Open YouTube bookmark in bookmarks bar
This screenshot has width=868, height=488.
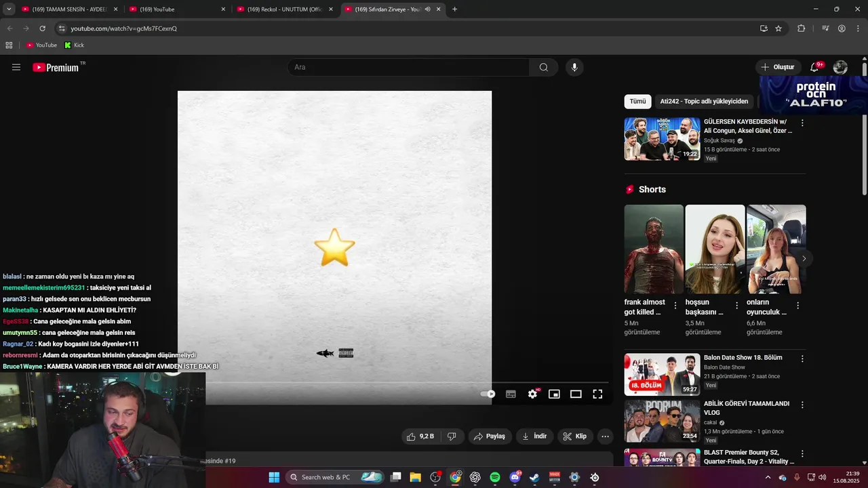coord(41,45)
